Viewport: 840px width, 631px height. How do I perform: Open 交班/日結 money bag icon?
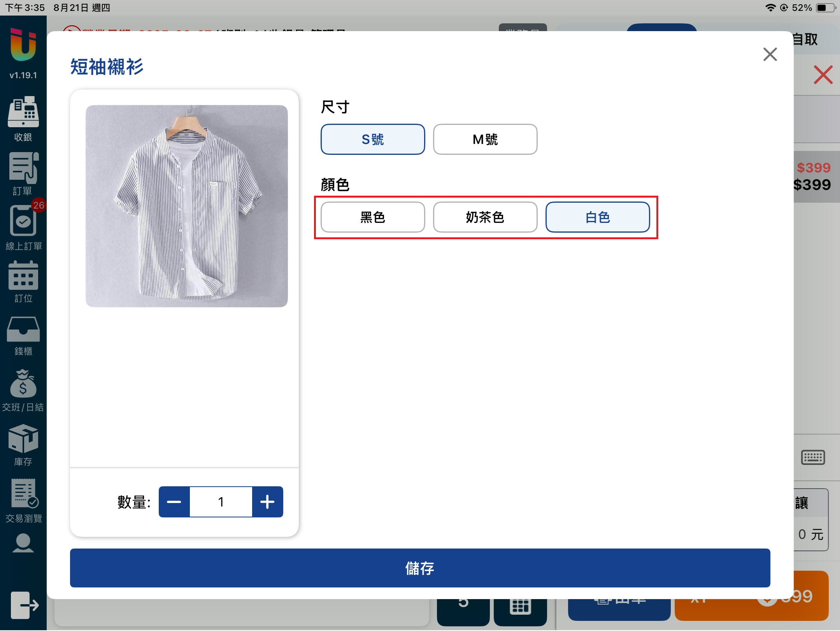23,384
